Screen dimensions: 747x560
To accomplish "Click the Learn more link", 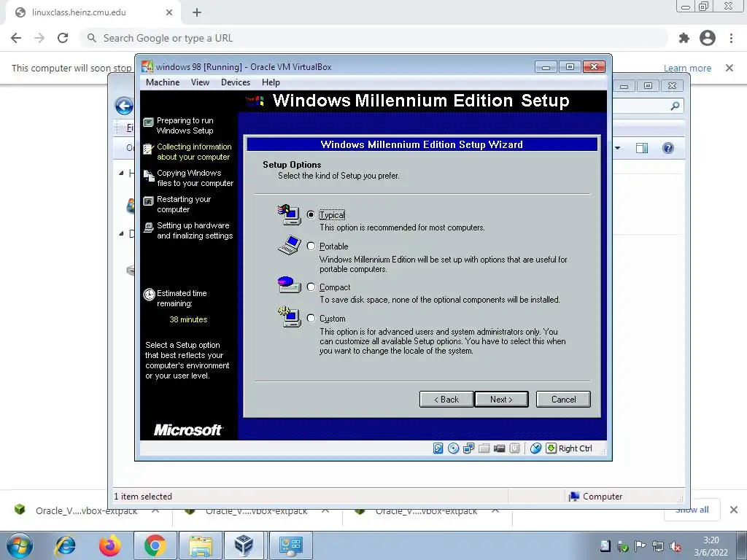I will click(687, 68).
